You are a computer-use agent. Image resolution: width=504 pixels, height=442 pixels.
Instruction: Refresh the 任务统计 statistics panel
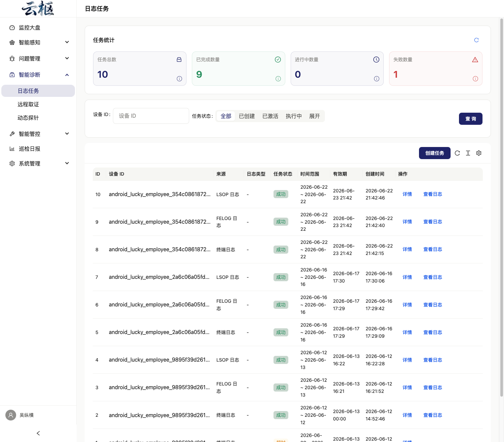tap(476, 40)
